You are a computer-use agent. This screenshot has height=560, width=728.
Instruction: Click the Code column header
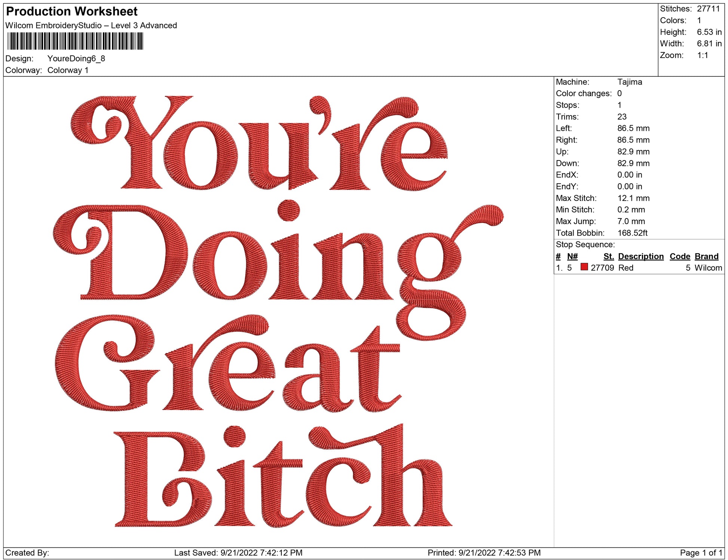pyautogui.click(x=680, y=256)
